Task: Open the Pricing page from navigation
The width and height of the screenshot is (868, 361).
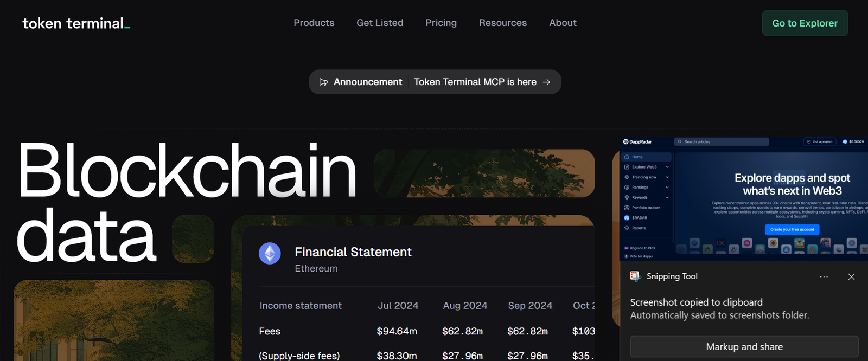Action: (441, 23)
